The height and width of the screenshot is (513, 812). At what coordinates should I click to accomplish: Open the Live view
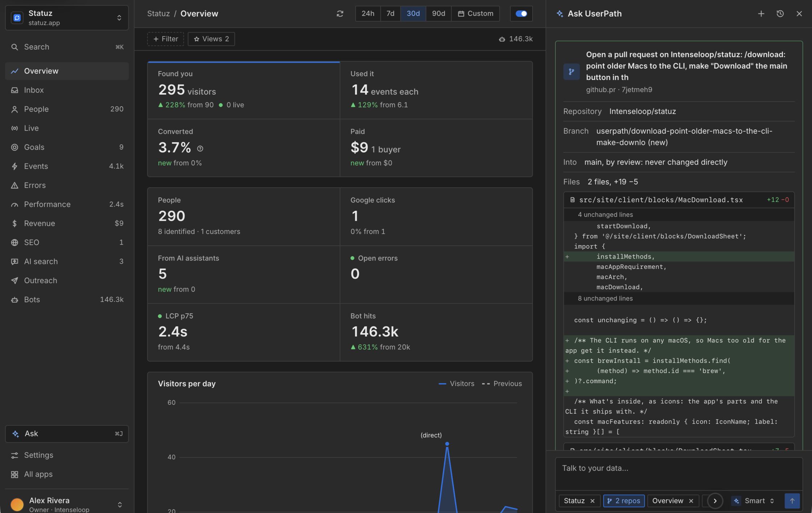[x=67, y=128]
